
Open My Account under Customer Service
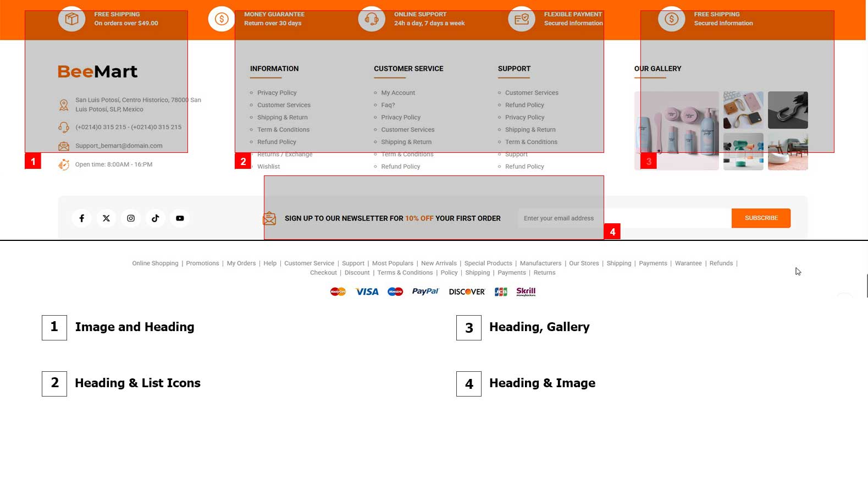click(x=398, y=93)
